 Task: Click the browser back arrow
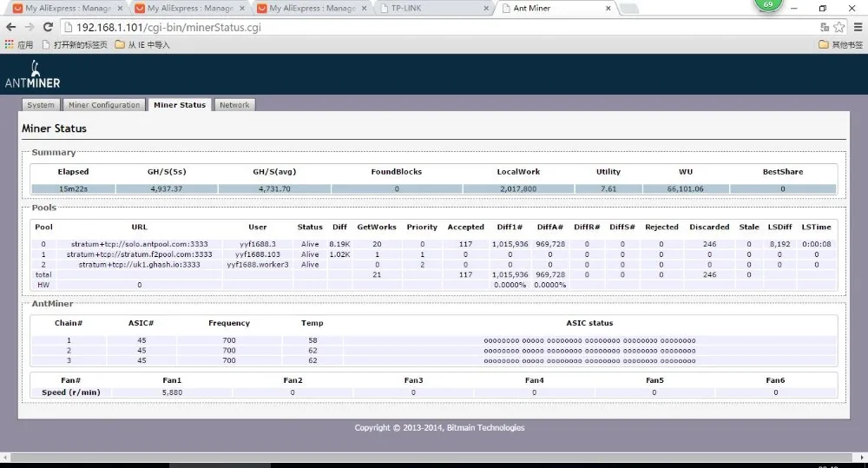10,27
